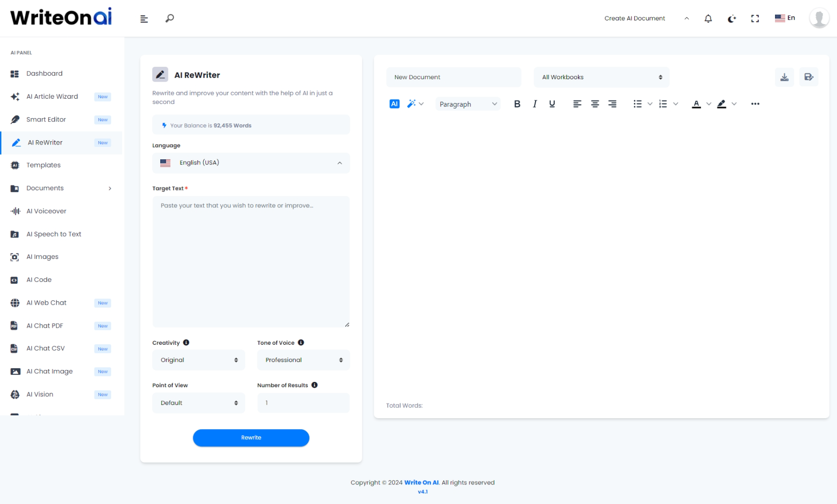Open the notifications bell
837x504 pixels.
click(x=708, y=19)
